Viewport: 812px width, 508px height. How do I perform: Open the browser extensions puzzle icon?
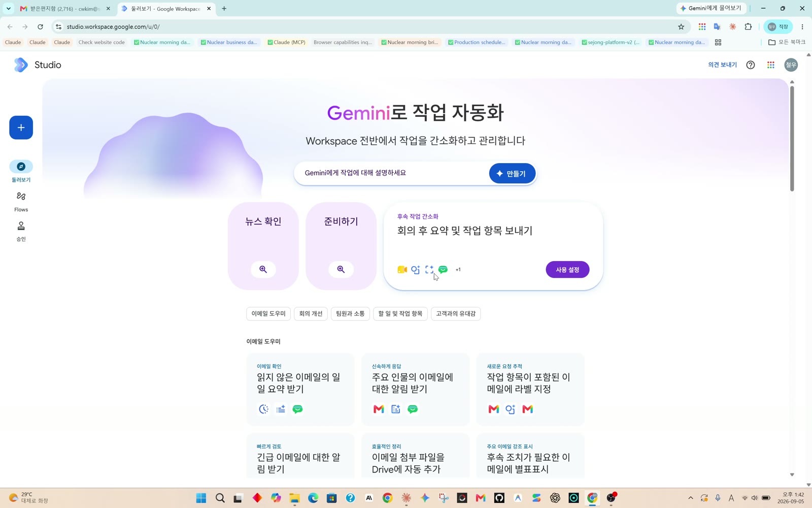[x=748, y=27]
